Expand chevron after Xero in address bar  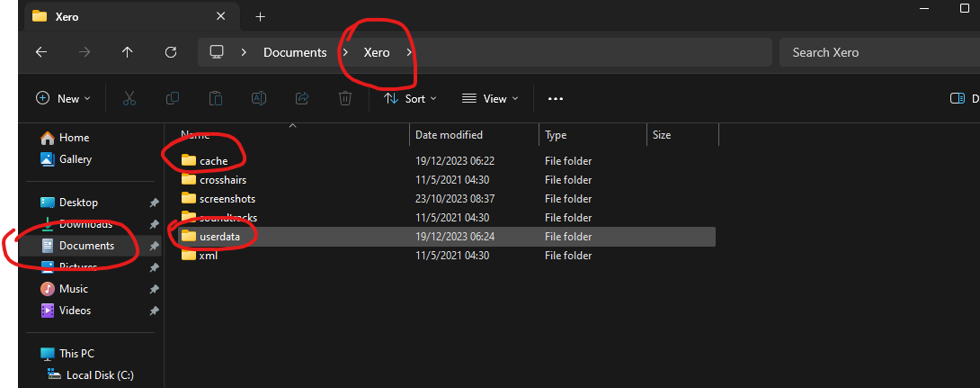(x=409, y=52)
